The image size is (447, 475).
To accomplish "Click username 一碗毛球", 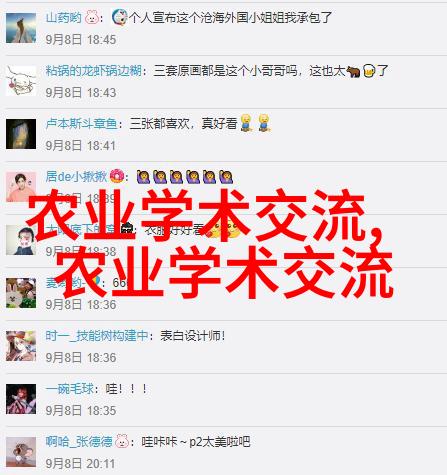I will tap(70, 389).
